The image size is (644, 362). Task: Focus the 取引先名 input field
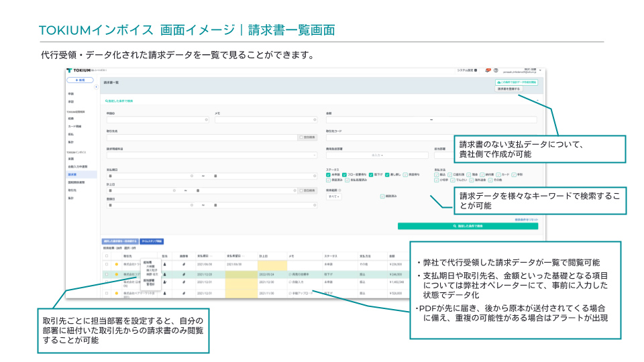[202, 137]
